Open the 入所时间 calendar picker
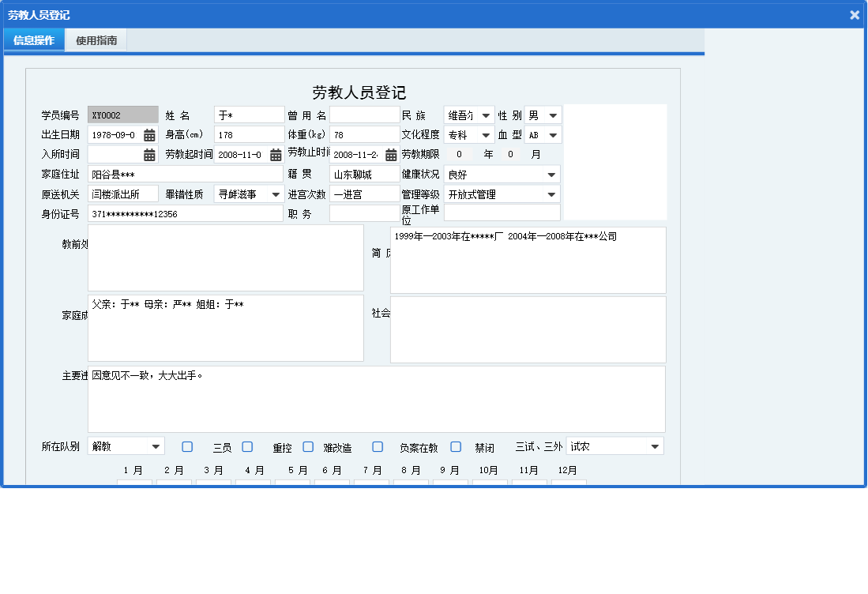The image size is (868, 594). tap(149, 154)
